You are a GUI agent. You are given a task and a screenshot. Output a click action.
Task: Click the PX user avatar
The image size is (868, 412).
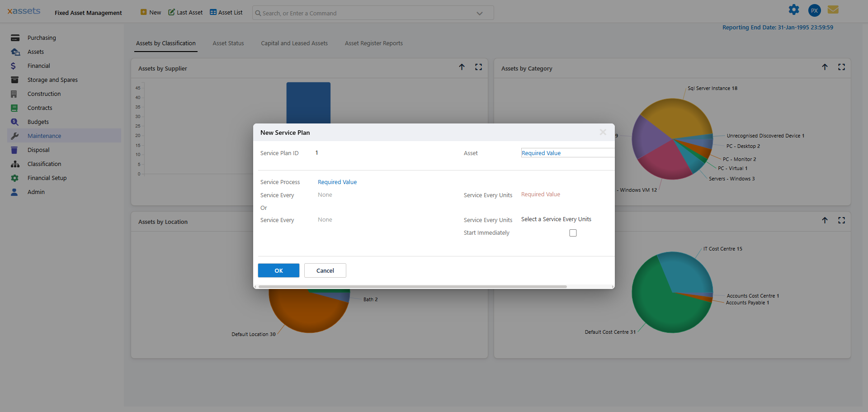click(x=814, y=10)
